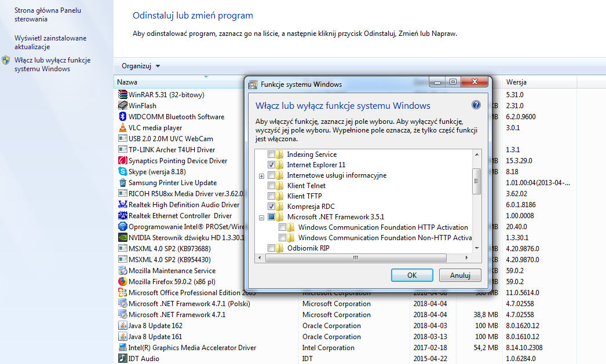Sort list by Nazwa column header
606x364 pixels.
[x=127, y=82]
